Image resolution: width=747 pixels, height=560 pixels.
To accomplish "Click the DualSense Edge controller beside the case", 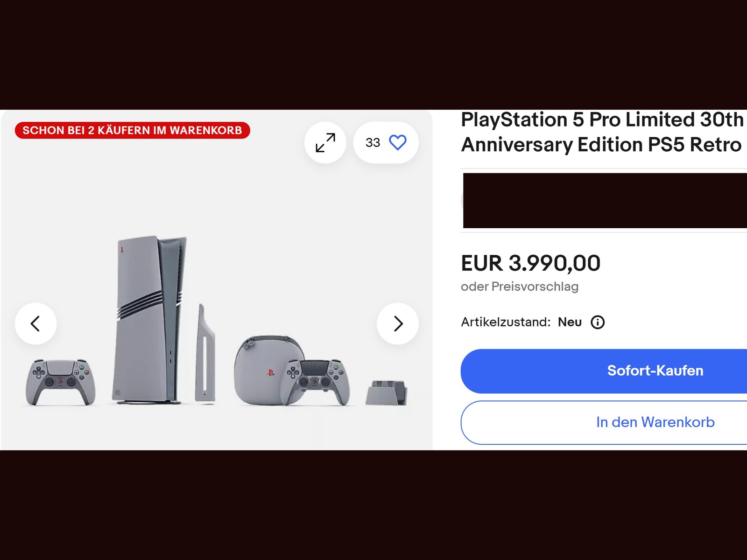I will 317,382.
